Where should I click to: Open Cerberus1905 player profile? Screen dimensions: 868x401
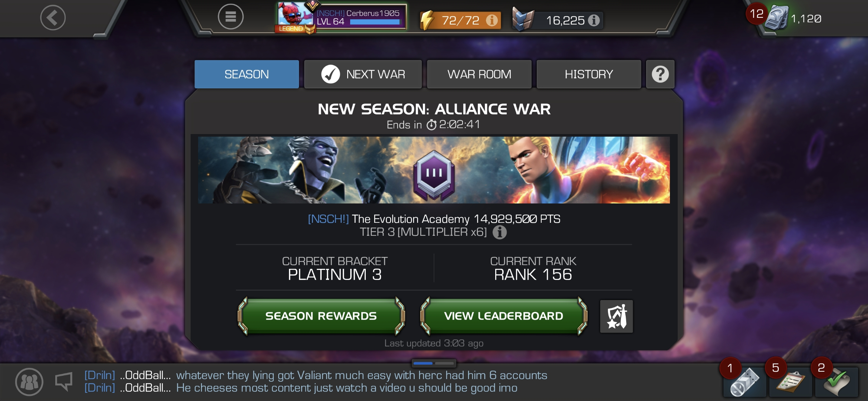(342, 17)
